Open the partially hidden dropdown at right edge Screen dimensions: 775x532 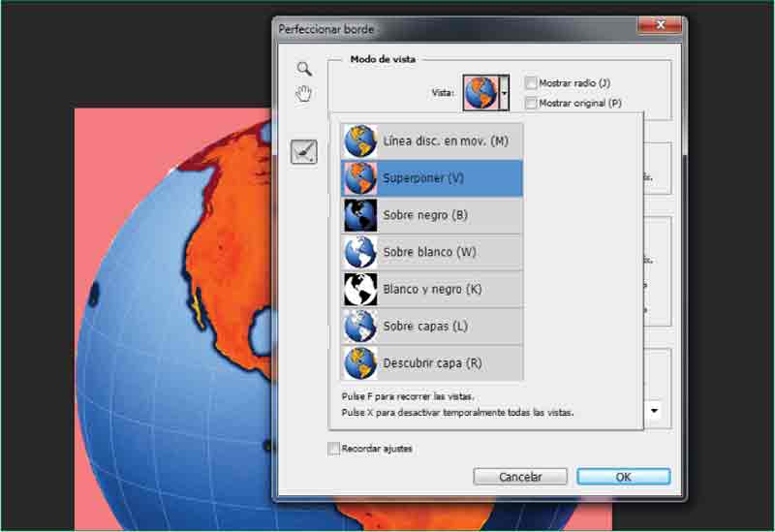pos(654,411)
